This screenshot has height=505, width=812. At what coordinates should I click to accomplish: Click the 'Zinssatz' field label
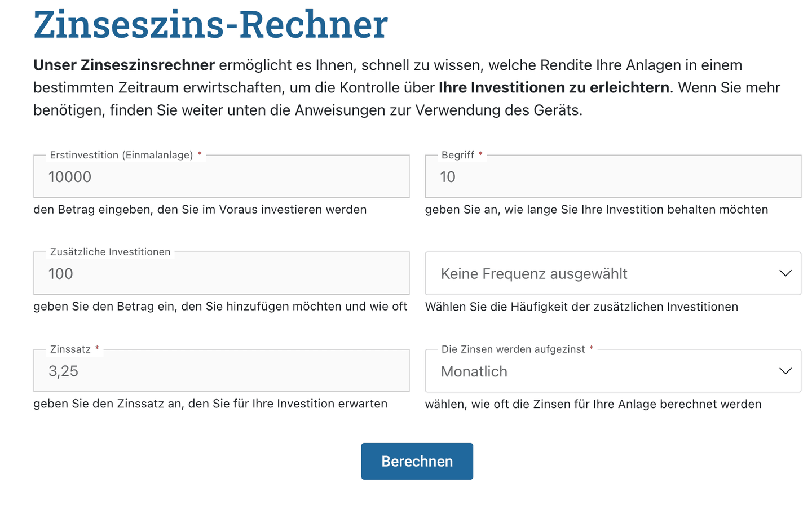pos(70,349)
